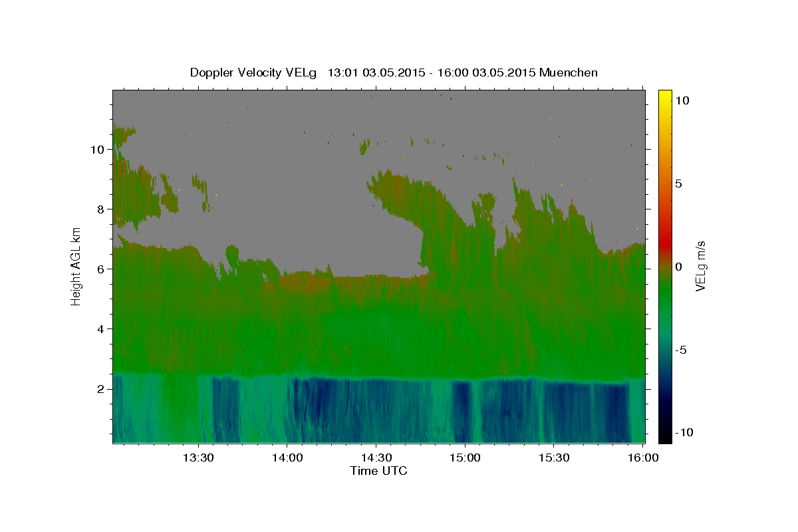798x532 pixels.
Task: Click the height axis label '6'
Action: [x=102, y=269]
